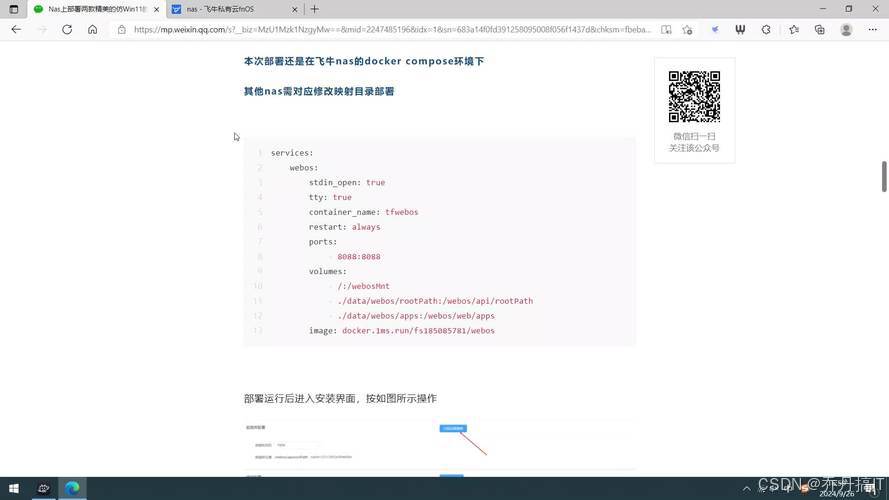
Task: Open the taskbar app next to Start
Action: tap(44, 488)
